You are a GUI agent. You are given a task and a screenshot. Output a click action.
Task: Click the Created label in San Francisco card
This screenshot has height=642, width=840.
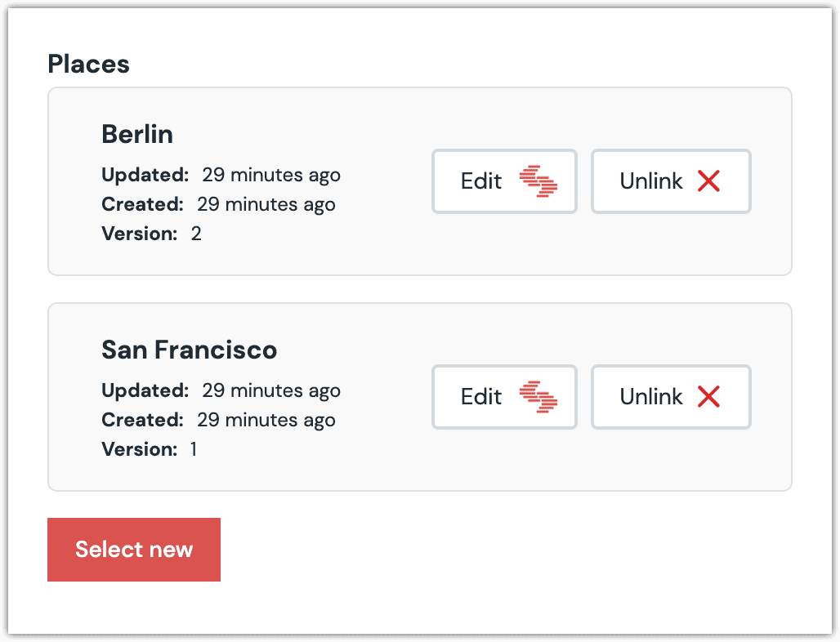[142, 420]
